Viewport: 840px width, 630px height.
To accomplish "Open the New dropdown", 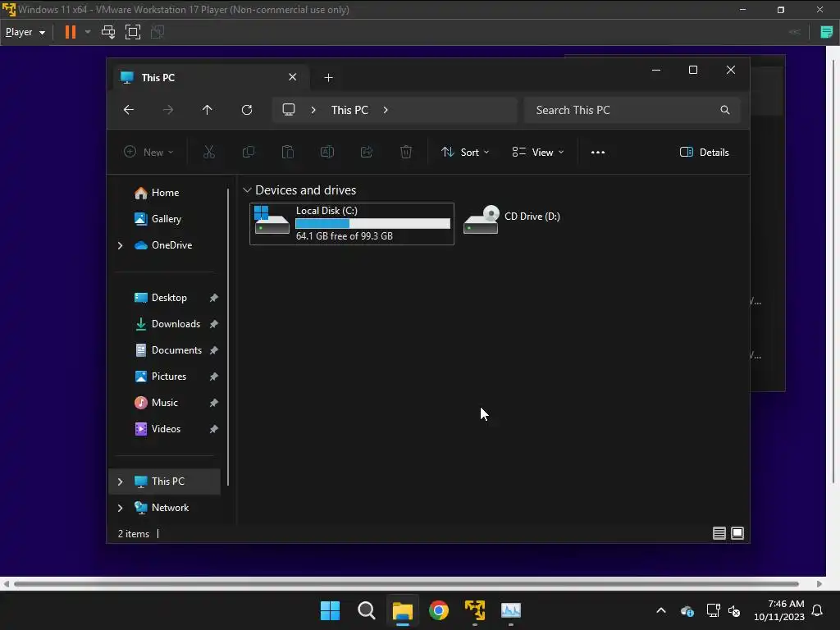I will (x=148, y=152).
